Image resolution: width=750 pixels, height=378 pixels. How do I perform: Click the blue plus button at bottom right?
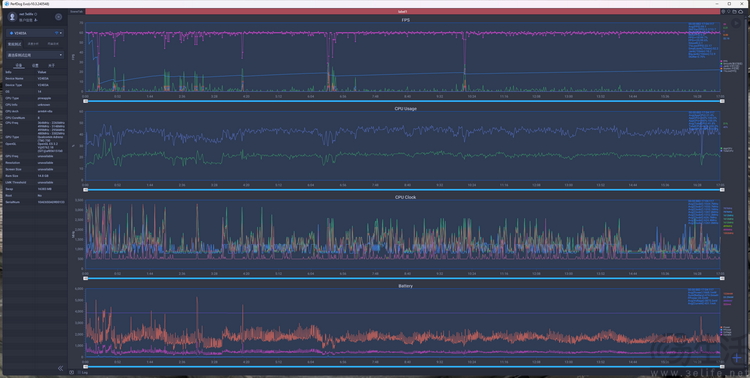click(737, 357)
